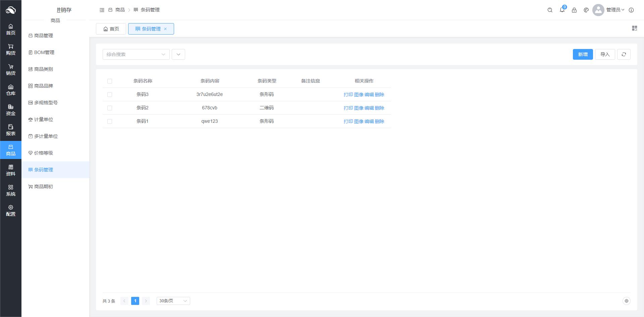The image size is (644, 317).
Task: Click the lock screen icon
Action: point(574,10)
